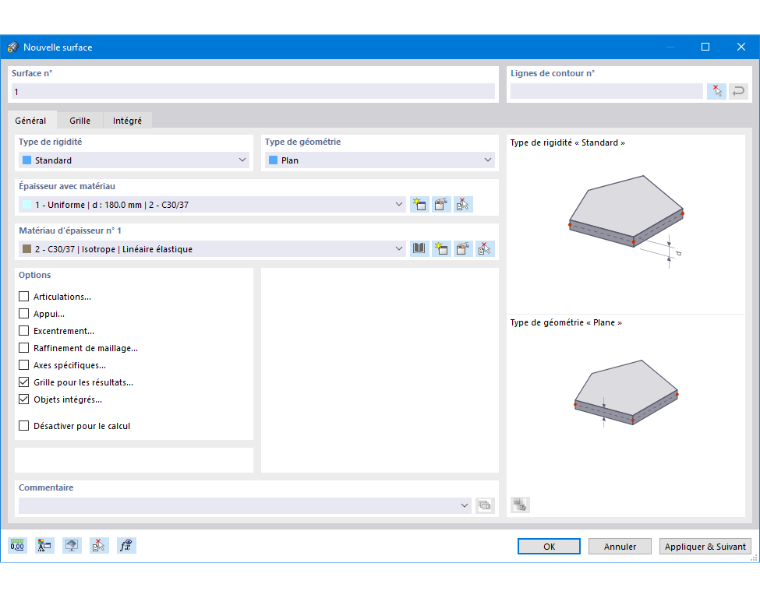Viewport: 760px width, 597px height.
Task: Click the comment library icon next to Commentaire
Action: coord(485,505)
